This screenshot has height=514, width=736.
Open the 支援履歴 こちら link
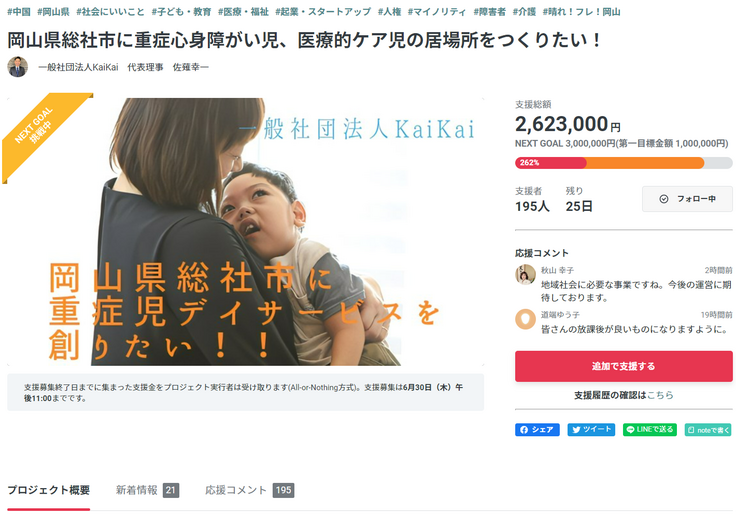[x=659, y=395]
